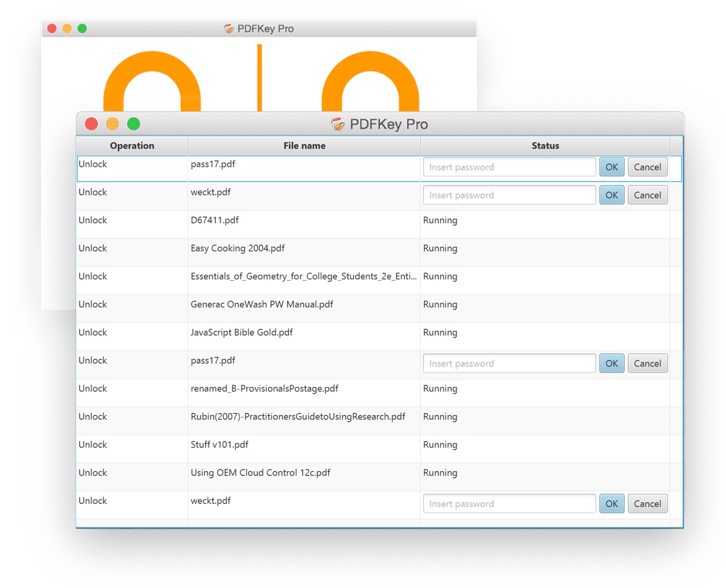Sort the table by Operation column
The height and width of the screenshot is (588, 726).
coord(132,146)
